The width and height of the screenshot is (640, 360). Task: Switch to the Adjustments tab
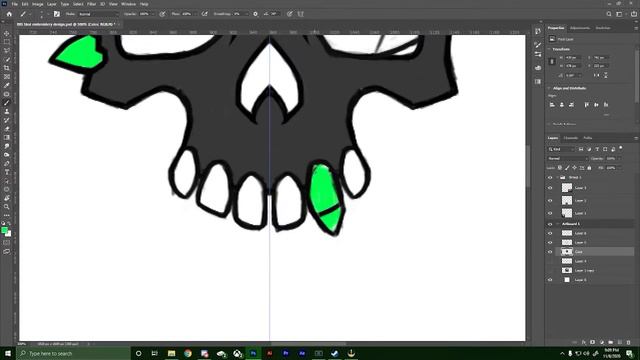[580, 28]
